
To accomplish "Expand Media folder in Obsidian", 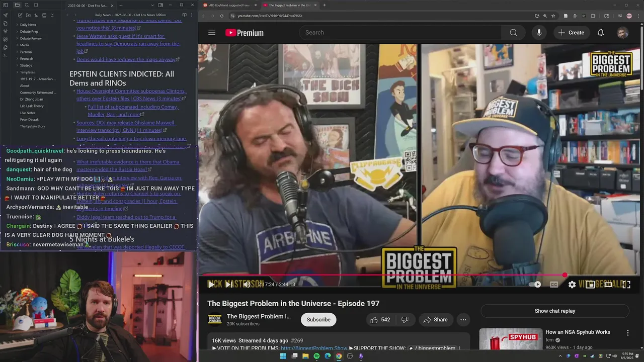I will pos(25,45).
